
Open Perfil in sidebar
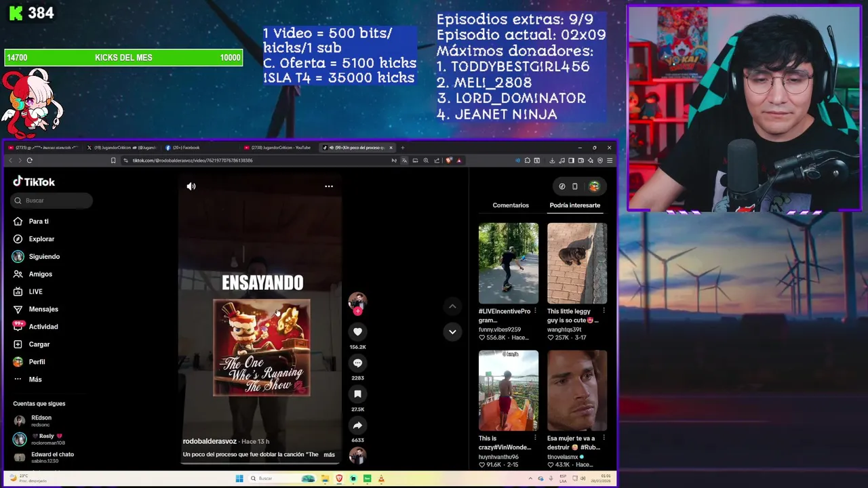click(30, 362)
